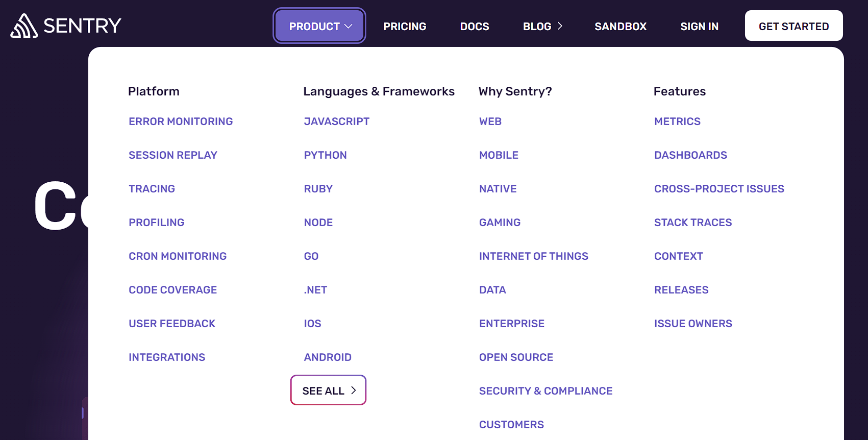Go to Dashboards
Viewport: 868px width, 440px height.
pos(691,155)
